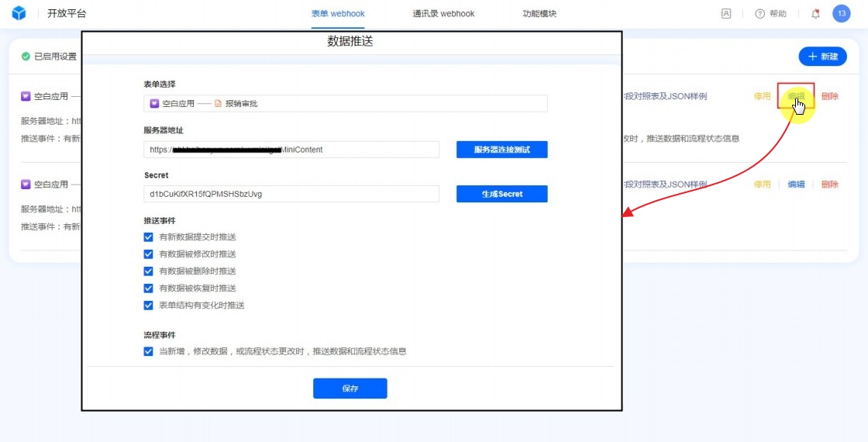The image size is (868, 442).
Task: Open the form selection dropdown
Action: point(345,103)
